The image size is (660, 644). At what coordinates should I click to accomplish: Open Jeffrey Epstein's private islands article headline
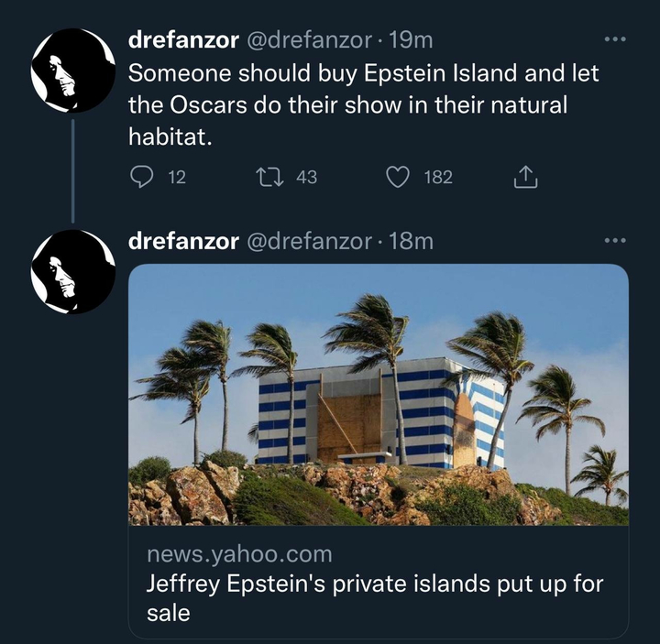[375, 598]
